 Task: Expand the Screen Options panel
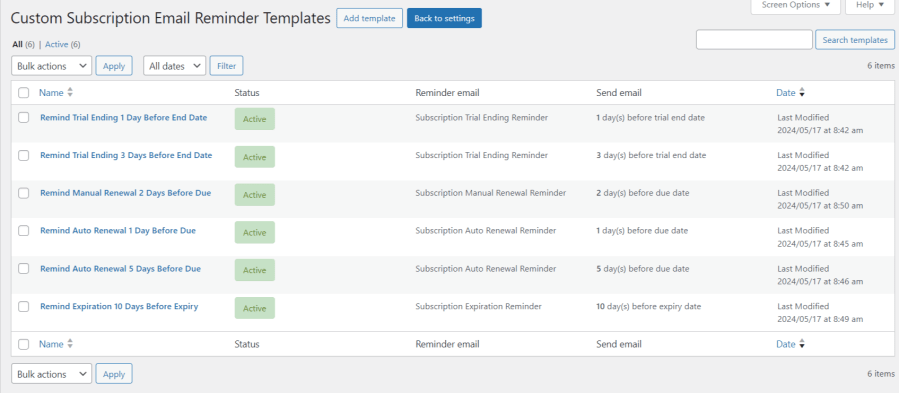click(796, 5)
